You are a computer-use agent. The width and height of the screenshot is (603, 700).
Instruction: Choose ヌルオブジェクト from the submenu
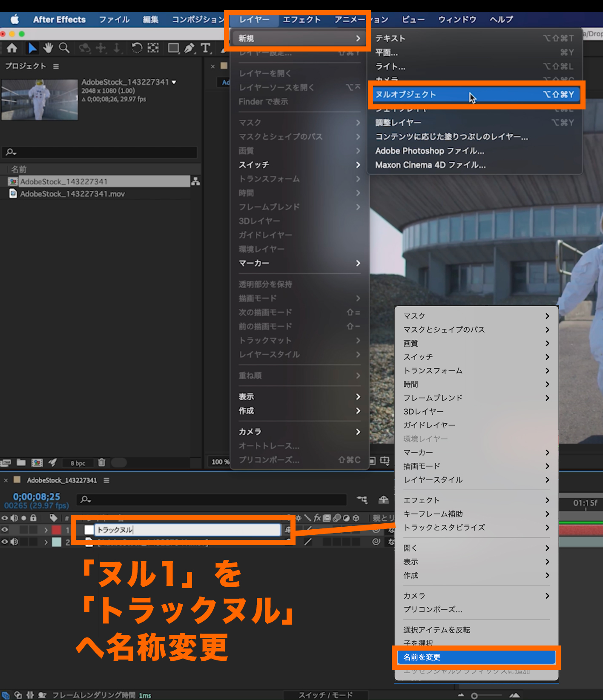(476, 95)
